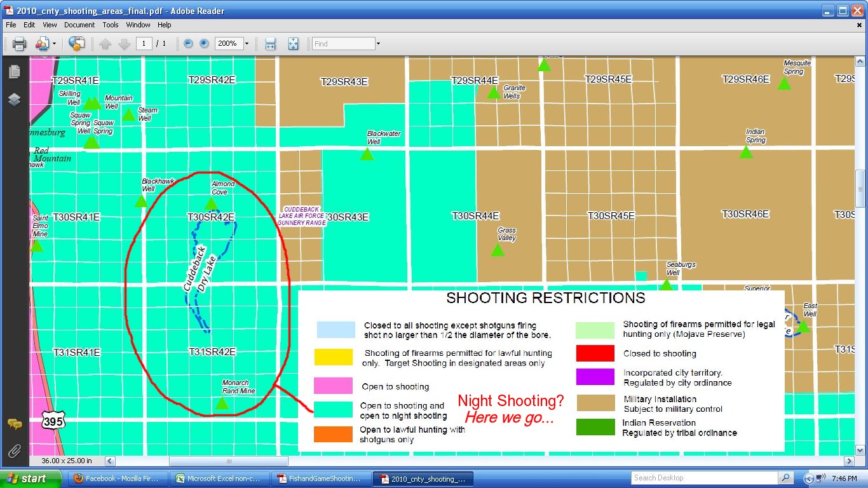Viewport: 868px width, 488px height.
Task: Click the Fit Full Page icon
Action: click(293, 44)
